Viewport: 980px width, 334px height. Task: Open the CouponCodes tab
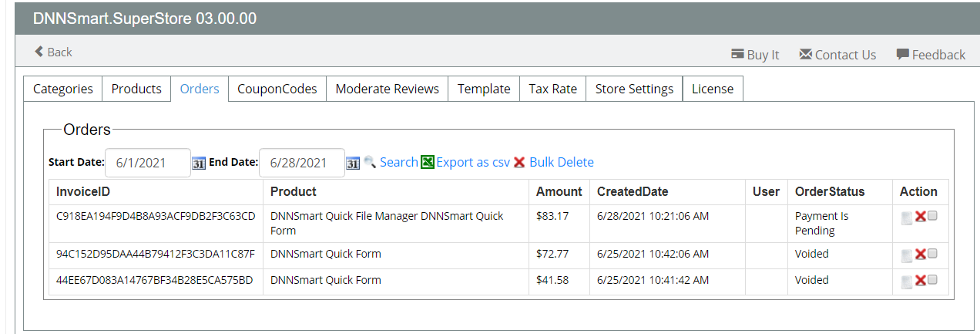[x=277, y=89]
